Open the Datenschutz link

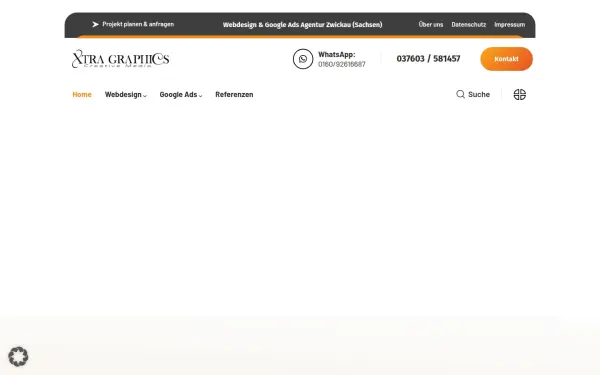[468, 24]
